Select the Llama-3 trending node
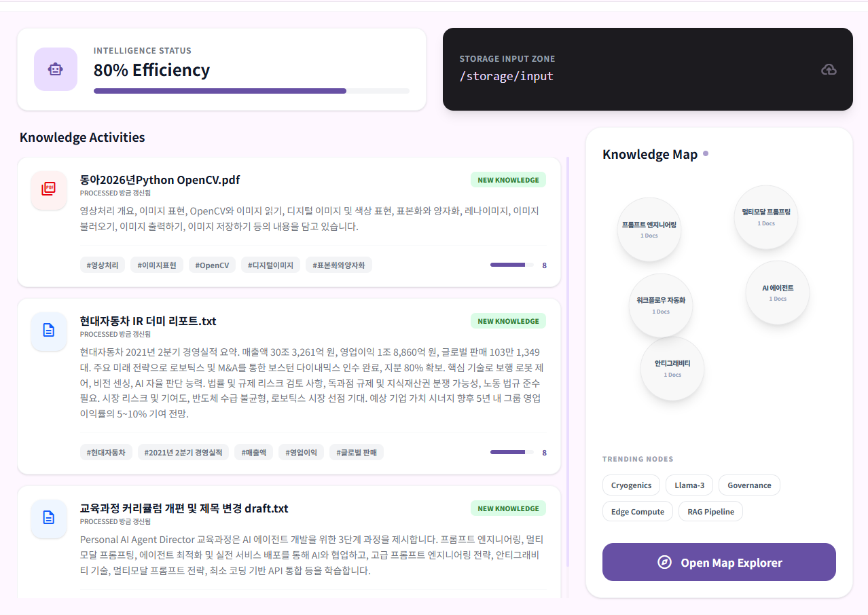868x615 pixels. [689, 485]
